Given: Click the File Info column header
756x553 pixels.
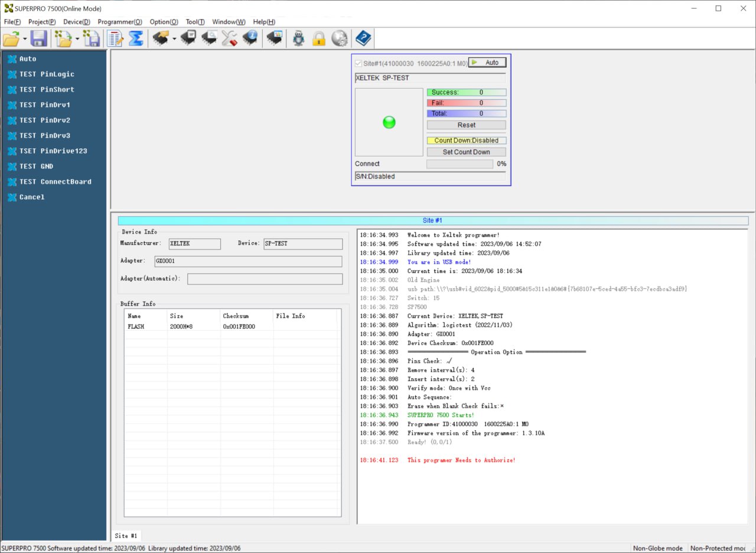Looking at the screenshot, I should (305, 316).
